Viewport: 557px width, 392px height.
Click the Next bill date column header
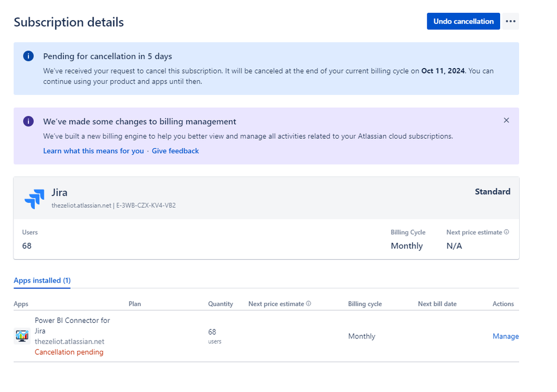pyautogui.click(x=437, y=304)
